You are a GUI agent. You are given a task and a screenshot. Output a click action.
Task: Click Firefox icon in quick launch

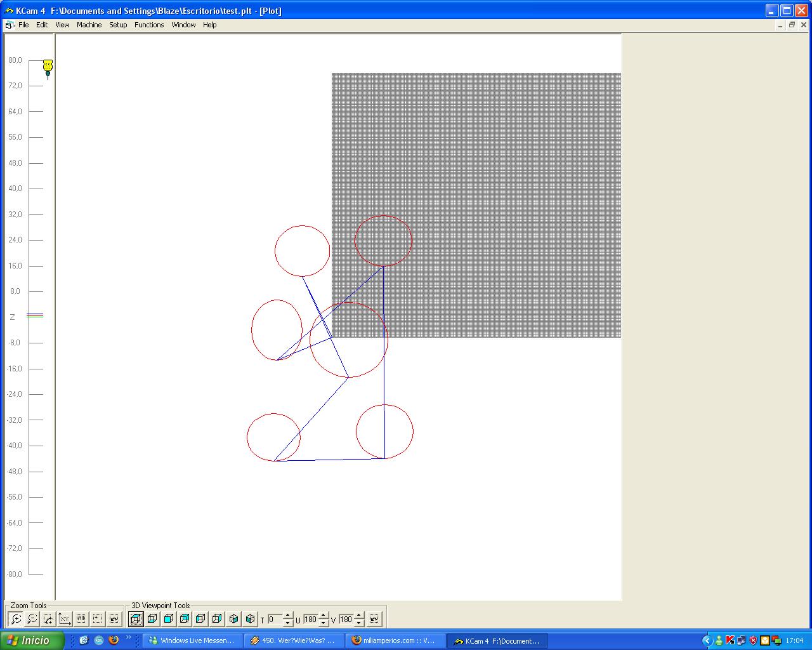(x=114, y=640)
